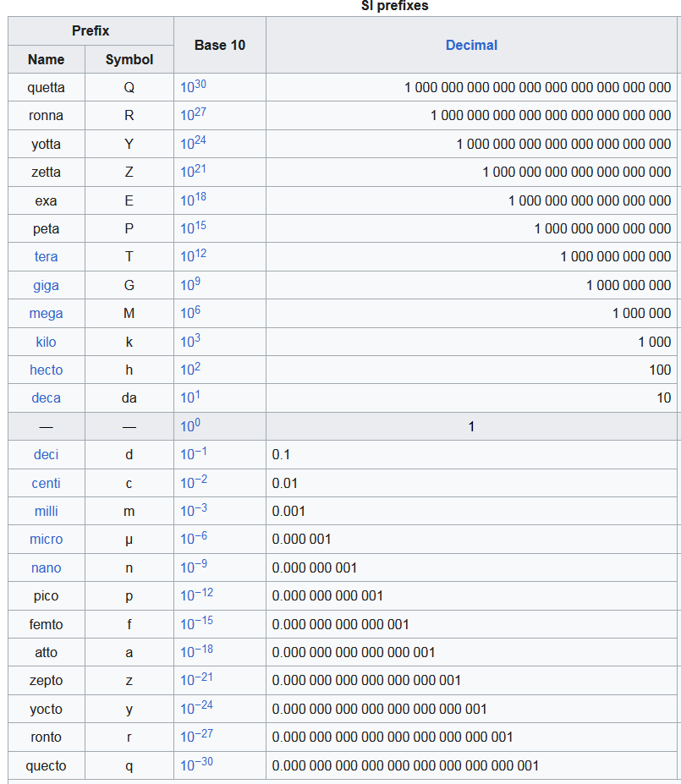Click the quecto name cell
The height and width of the screenshot is (784, 681).
[47, 765]
